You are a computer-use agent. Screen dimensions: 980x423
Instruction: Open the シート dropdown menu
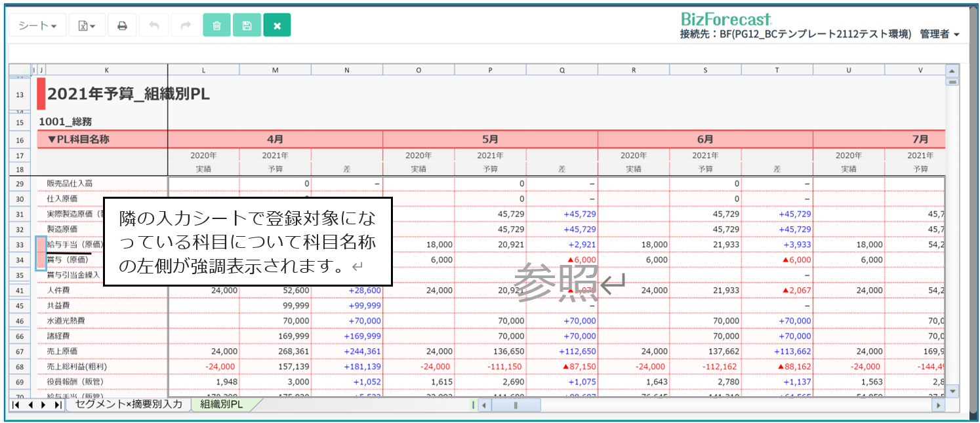(37, 26)
